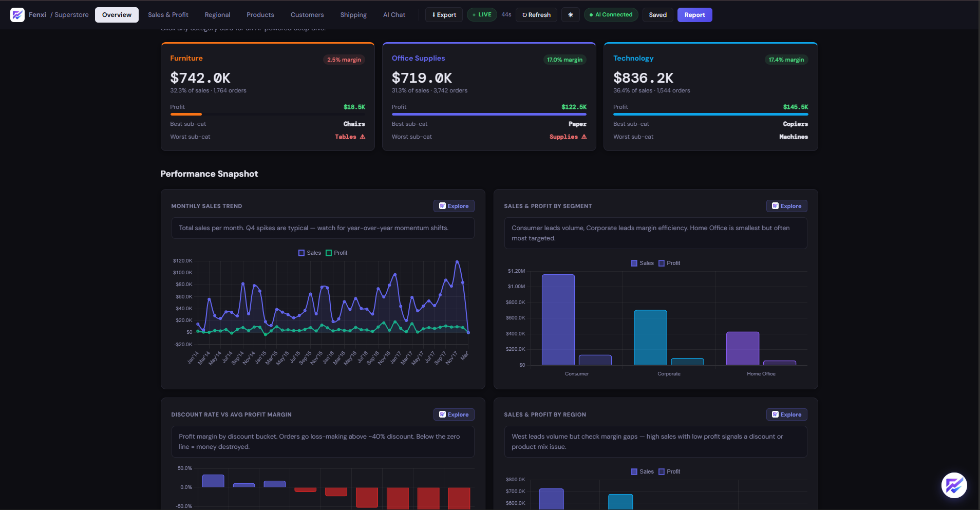
Task: Click the Copiers best sub-cat value
Action: 796,124
